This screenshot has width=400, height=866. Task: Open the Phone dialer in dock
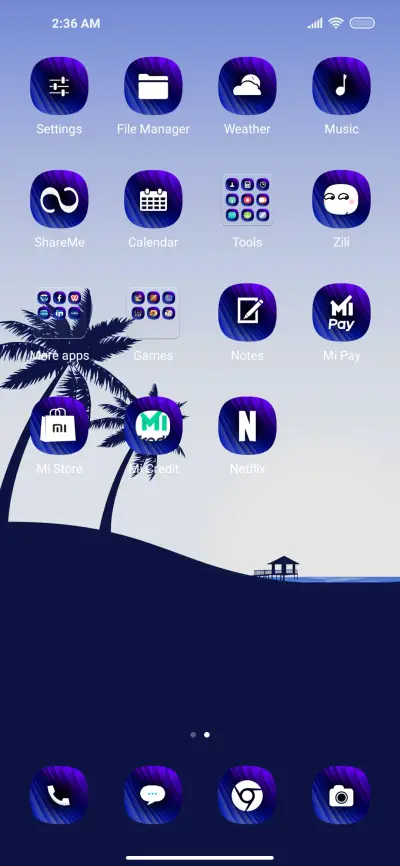(x=59, y=795)
